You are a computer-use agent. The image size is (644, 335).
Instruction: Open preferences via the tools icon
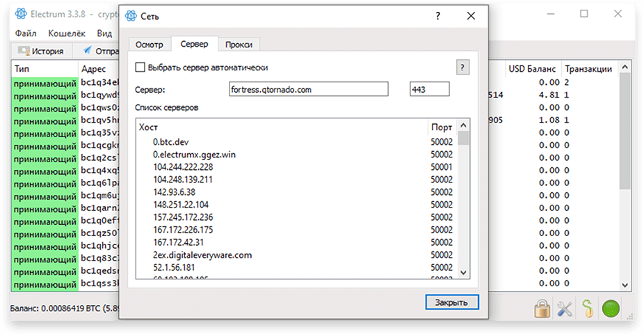pos(565,309)
